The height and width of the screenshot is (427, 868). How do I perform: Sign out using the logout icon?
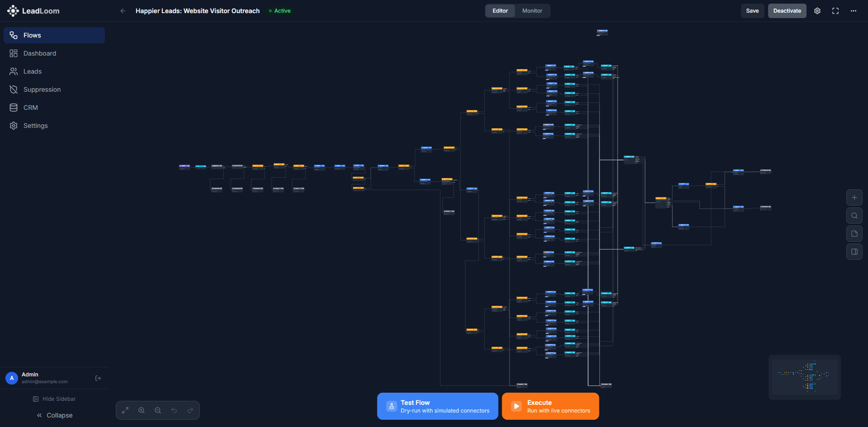click(x=98, y=378)
